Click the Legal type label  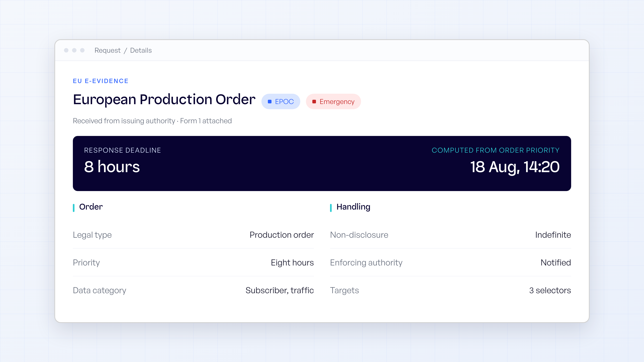pos(92,235)
